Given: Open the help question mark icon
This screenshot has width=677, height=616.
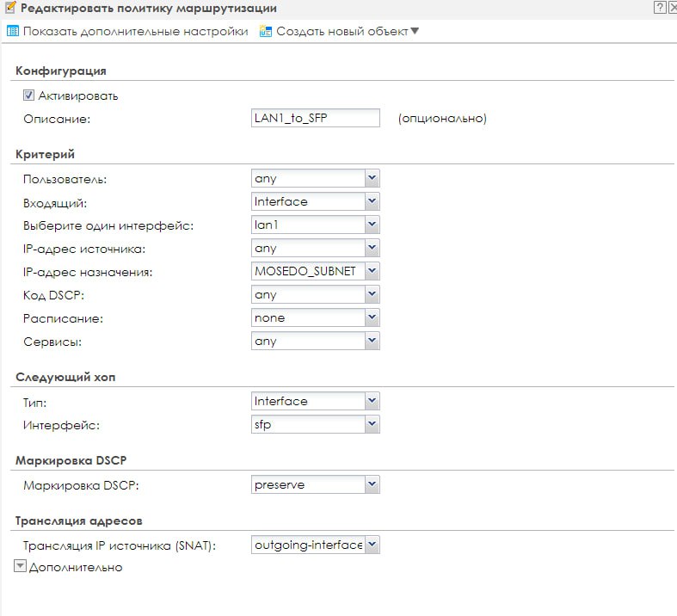Looking at the screenshot, I should coord(659,8).
